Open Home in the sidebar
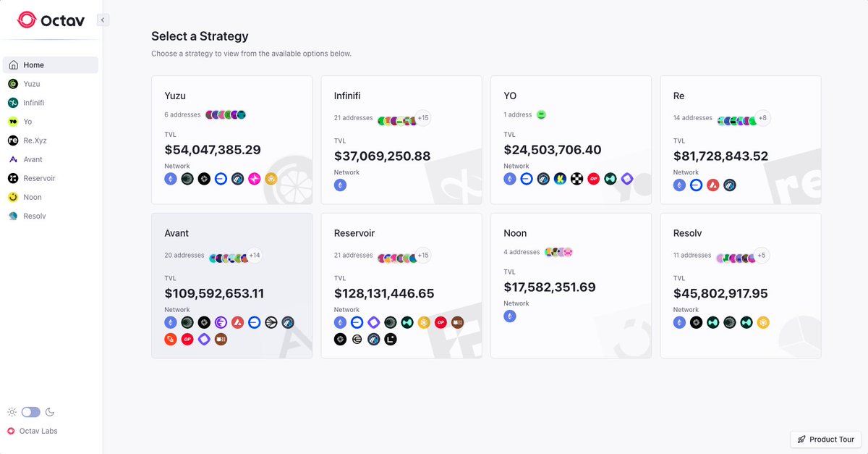This screenshot has height=454, width=868. [x=51, y=65]
